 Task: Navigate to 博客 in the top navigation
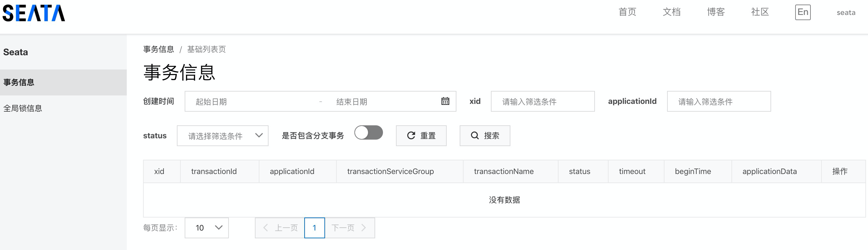click(x=717, y=12)
